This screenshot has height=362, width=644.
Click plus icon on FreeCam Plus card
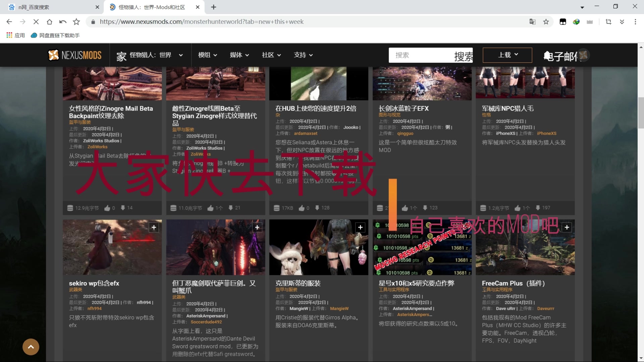coord(567,228)
